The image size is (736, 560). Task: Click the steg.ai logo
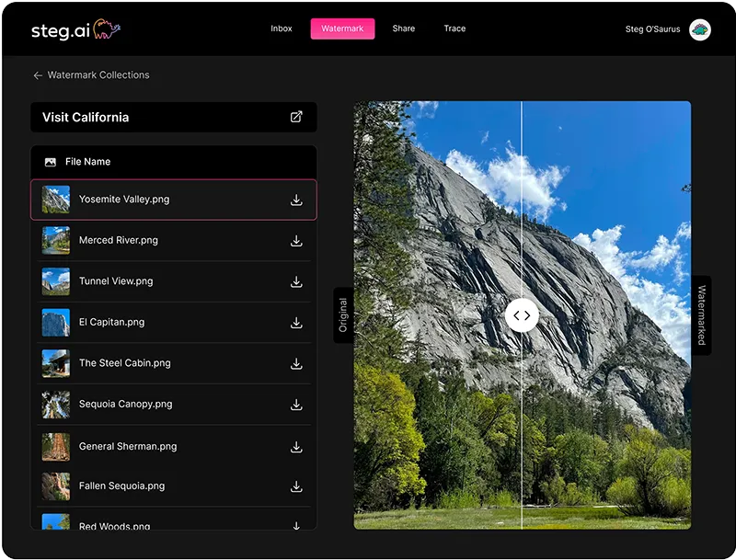(x=75, y=29)
